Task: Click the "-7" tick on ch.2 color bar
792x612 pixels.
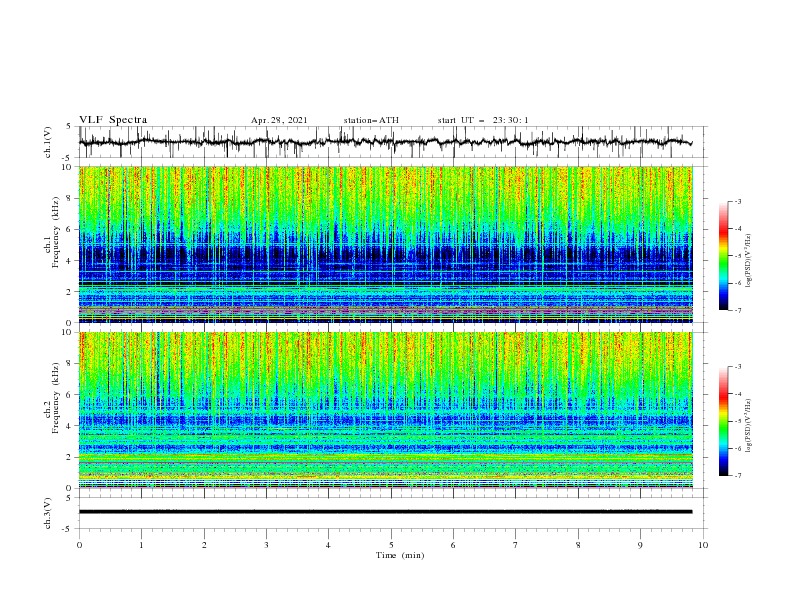Action: (737, 476)
